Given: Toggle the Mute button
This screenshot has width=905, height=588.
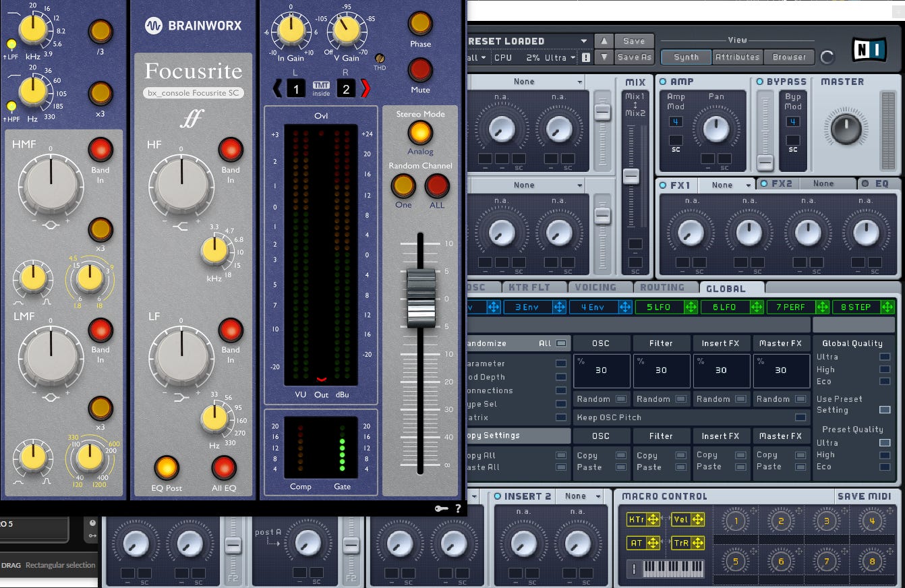Looking at the screenshot, I should (x=420, y=70).
